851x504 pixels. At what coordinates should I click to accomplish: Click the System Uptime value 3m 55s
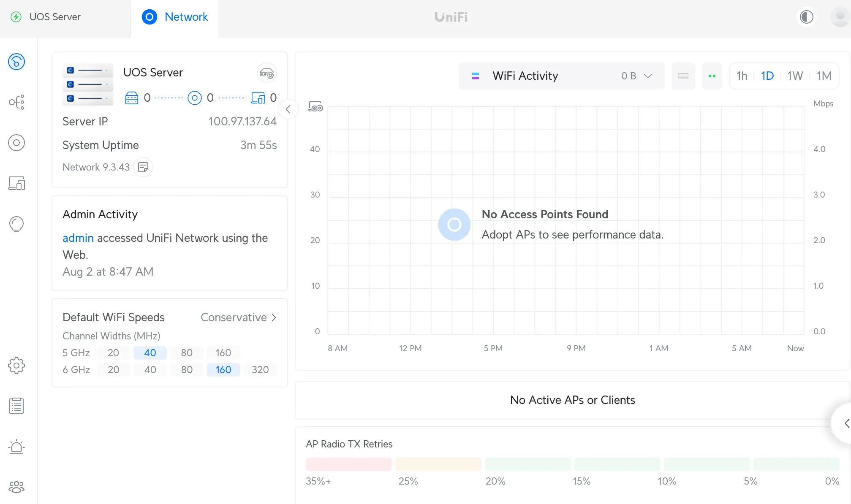(x=258, y=145)
